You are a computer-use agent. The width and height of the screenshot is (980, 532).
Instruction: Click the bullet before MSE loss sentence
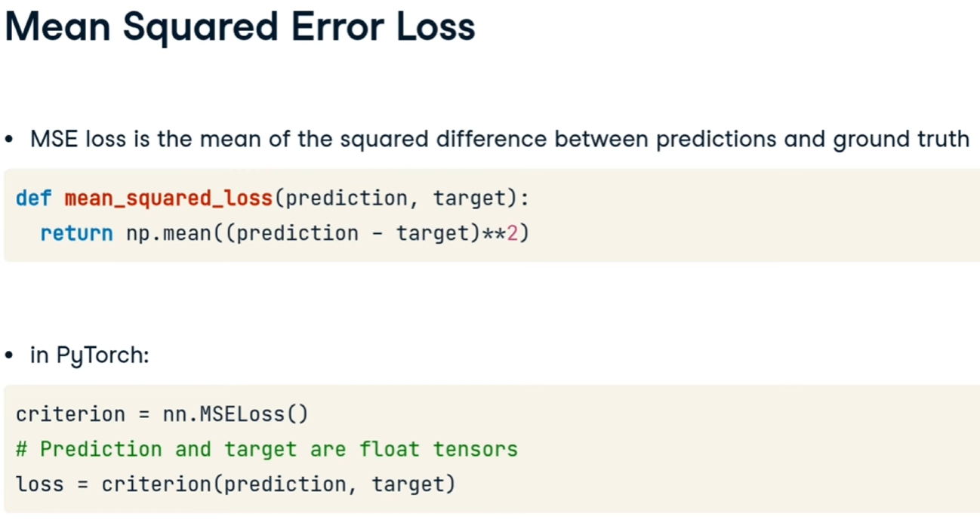click(9, 140)
